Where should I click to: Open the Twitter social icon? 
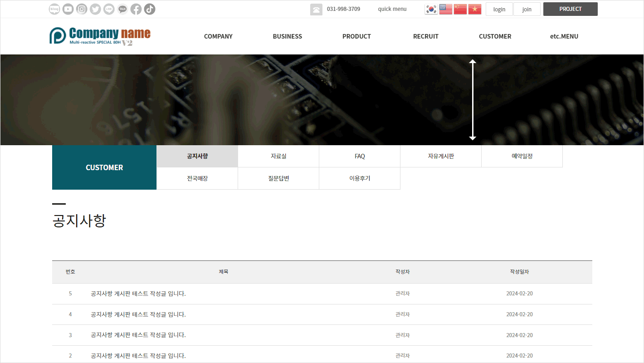(x=95, y=9)
